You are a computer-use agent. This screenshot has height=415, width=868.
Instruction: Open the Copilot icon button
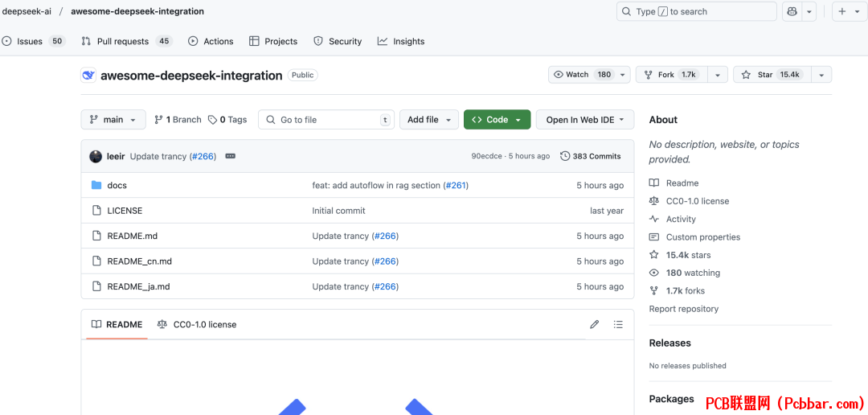click(792, 11)
